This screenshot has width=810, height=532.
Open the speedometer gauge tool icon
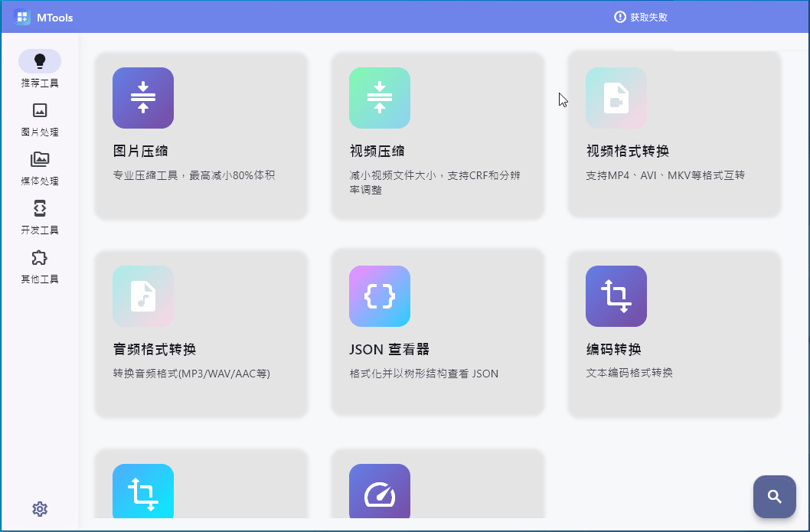380,494
